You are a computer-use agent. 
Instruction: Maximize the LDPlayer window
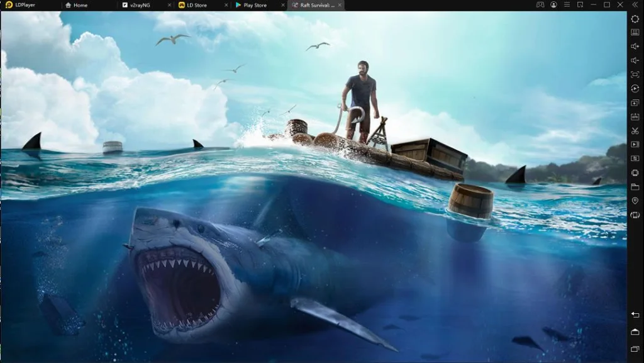point(607,5)
